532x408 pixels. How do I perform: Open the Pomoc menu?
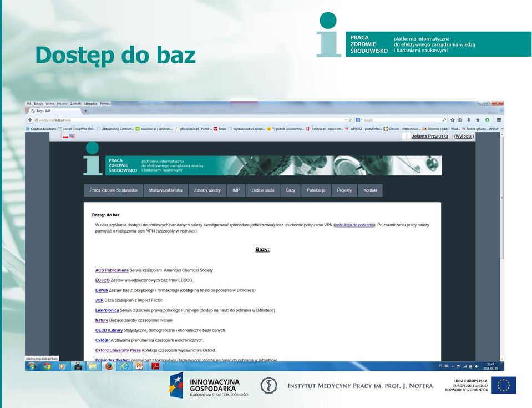point(105,104)
